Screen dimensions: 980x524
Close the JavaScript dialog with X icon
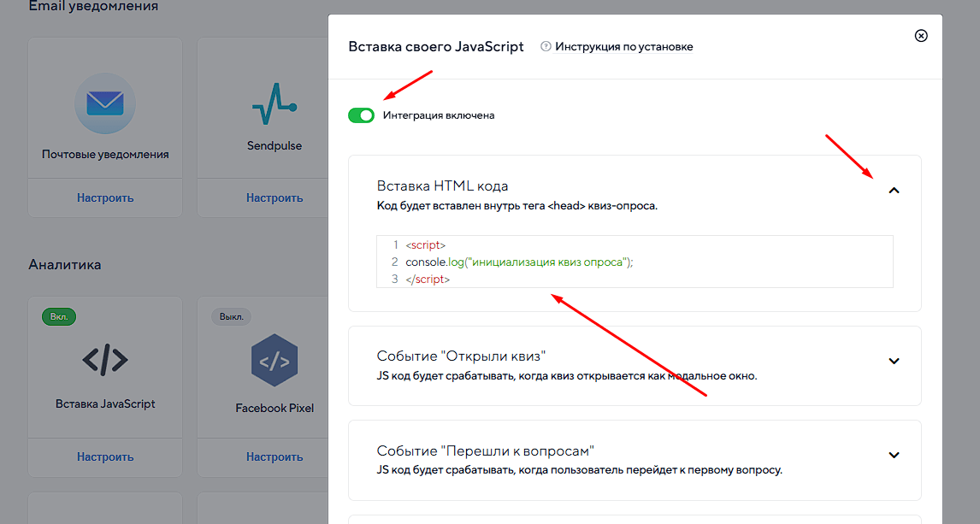(x=921, y=36)
